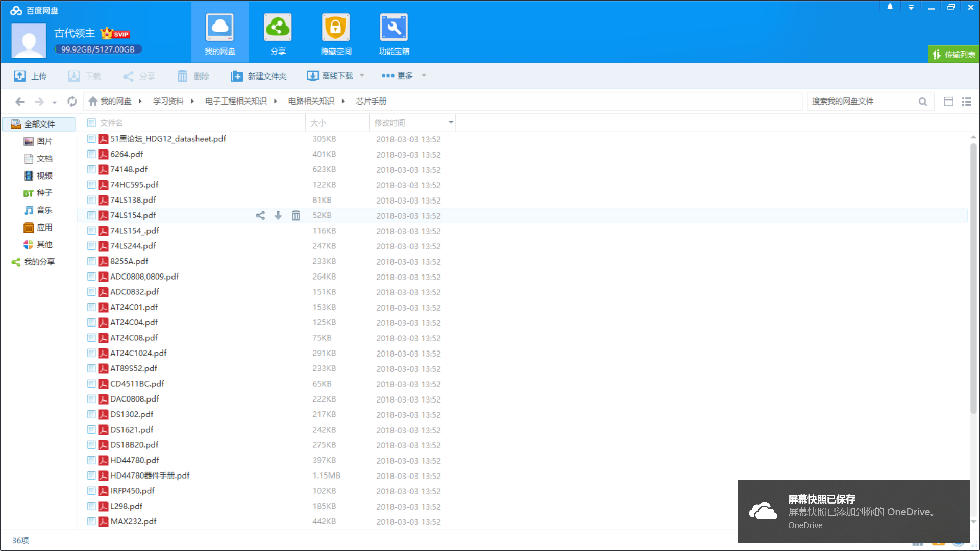The height and width of the screenshot is (551, 980).
Task: Select 全部文件 in sidebar
Action: pos(39,124)
